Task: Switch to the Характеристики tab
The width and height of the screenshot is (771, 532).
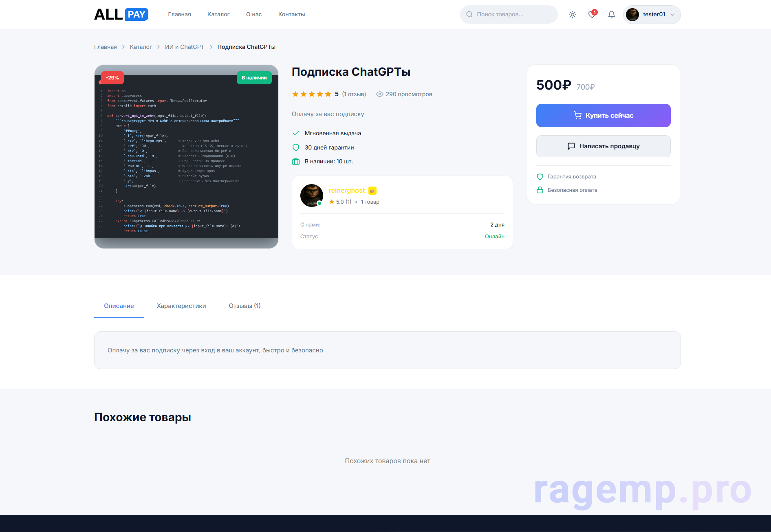Action: click(x=181, y=306)
